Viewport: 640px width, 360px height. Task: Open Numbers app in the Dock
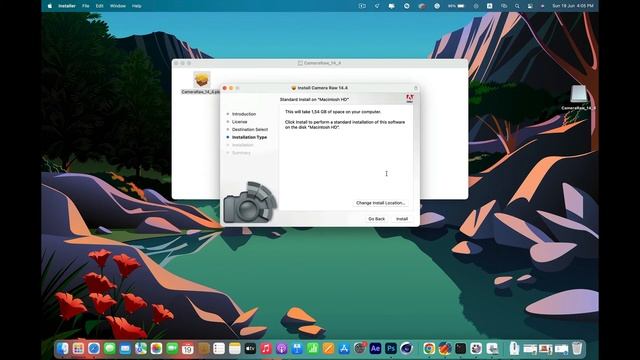click(313, 348)
